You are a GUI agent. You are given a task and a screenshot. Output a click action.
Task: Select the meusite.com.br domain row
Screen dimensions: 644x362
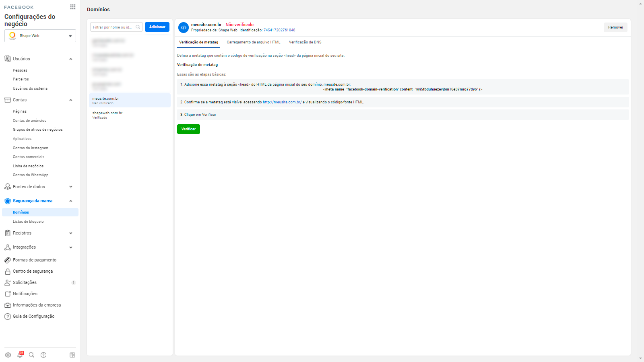130,101
